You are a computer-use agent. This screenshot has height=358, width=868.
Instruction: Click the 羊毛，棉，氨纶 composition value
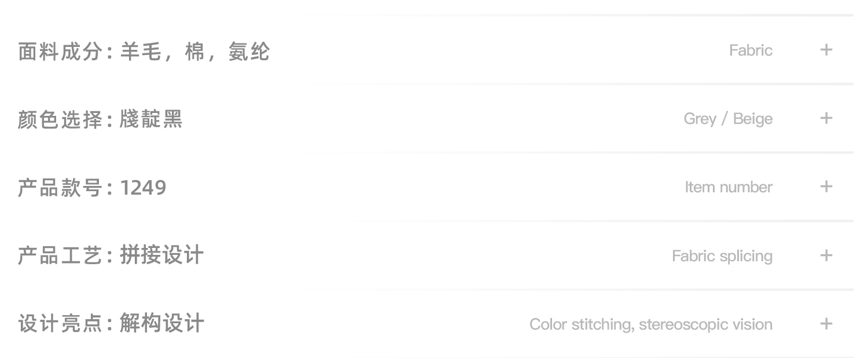coord(195,52)
